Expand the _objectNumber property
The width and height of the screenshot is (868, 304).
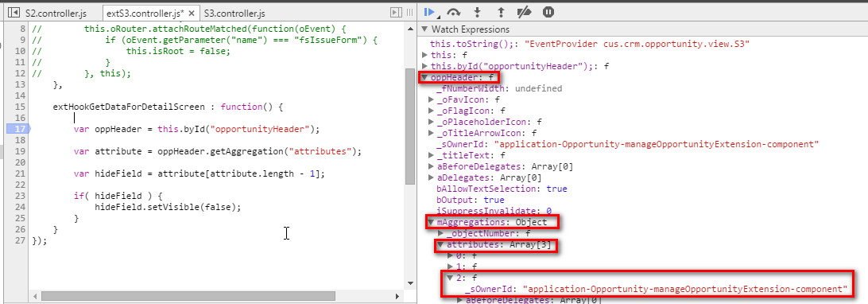click(440, 233)
